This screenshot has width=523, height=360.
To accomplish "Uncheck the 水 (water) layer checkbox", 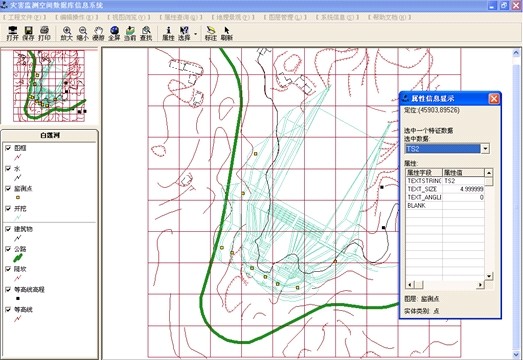I will 8,168.
